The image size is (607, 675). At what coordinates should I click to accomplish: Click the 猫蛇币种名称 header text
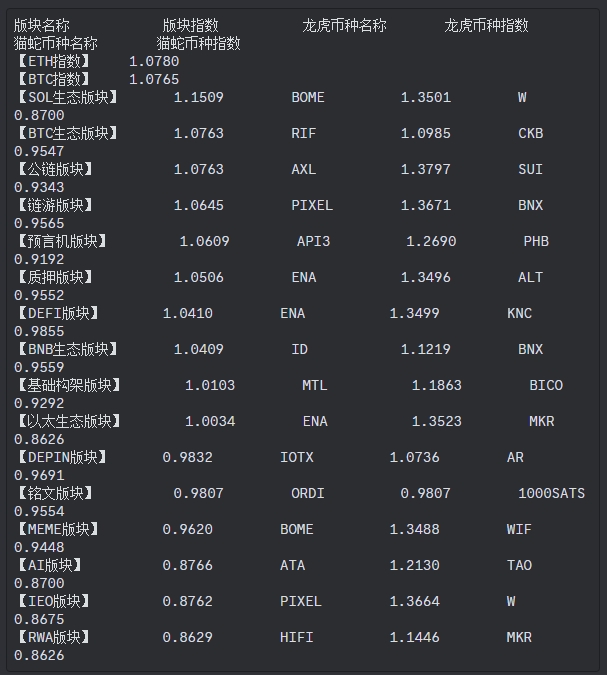pos(56,43)
